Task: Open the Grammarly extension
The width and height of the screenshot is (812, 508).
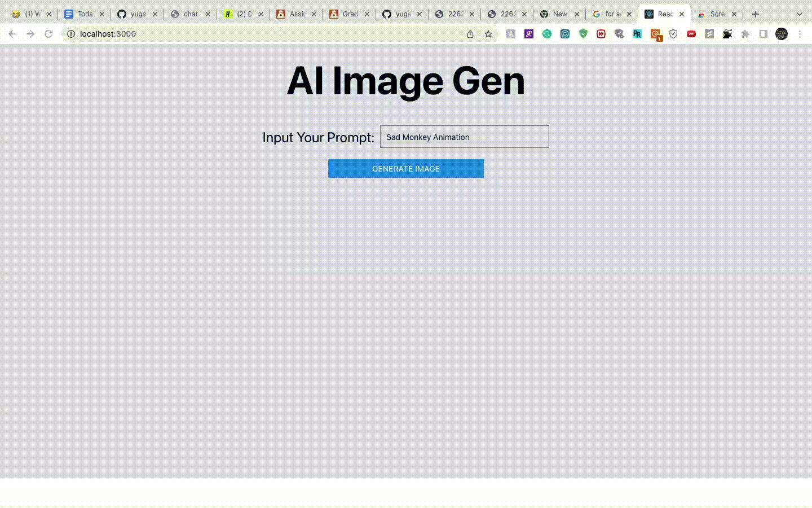Action: point(547,34)
